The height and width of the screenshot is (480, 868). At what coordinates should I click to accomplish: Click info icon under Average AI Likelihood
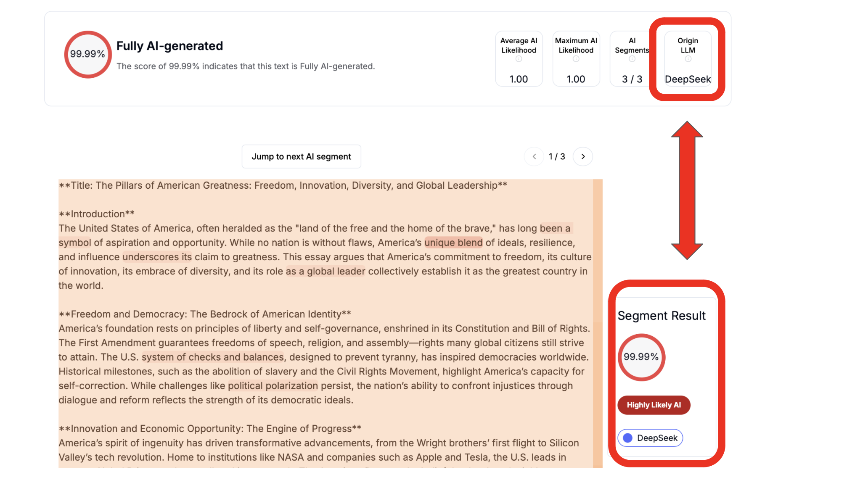(519, 59)
